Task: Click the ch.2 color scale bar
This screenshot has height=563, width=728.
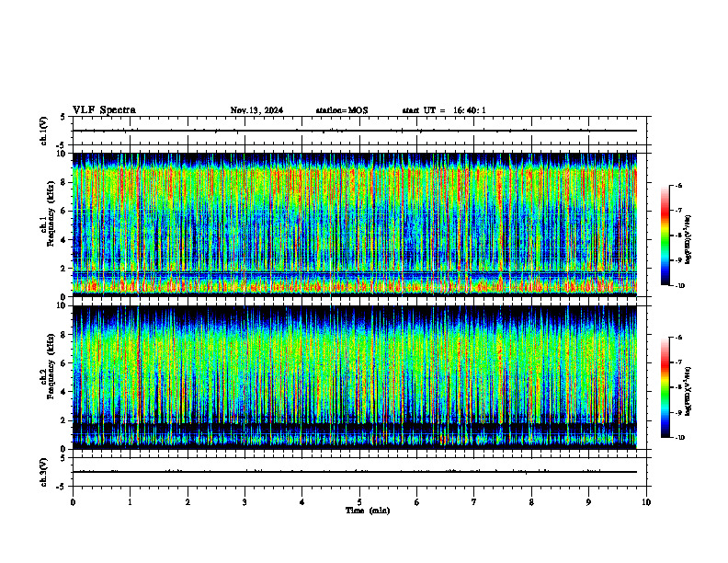Action: pyautogui.click(x=665, y=387)
